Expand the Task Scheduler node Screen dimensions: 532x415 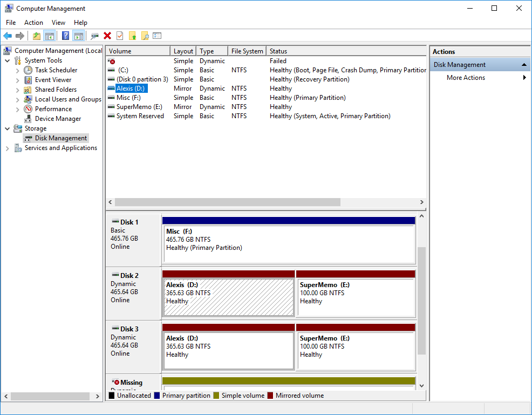click(18, 71)
